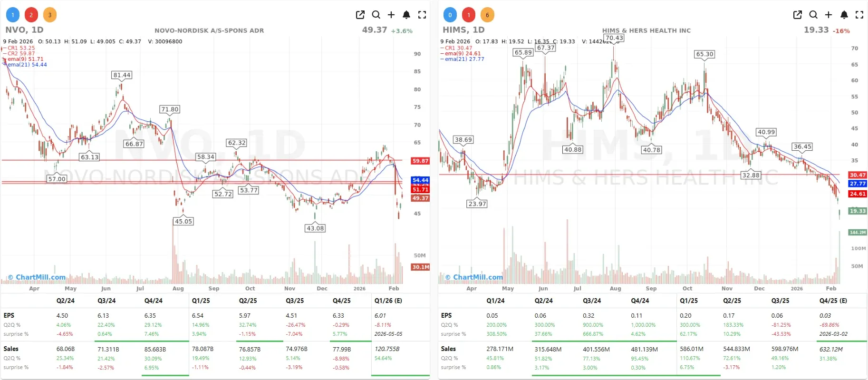Click the Q2/24 column header in NVO table
Screen dimensions: 868x380
[66, 301]
